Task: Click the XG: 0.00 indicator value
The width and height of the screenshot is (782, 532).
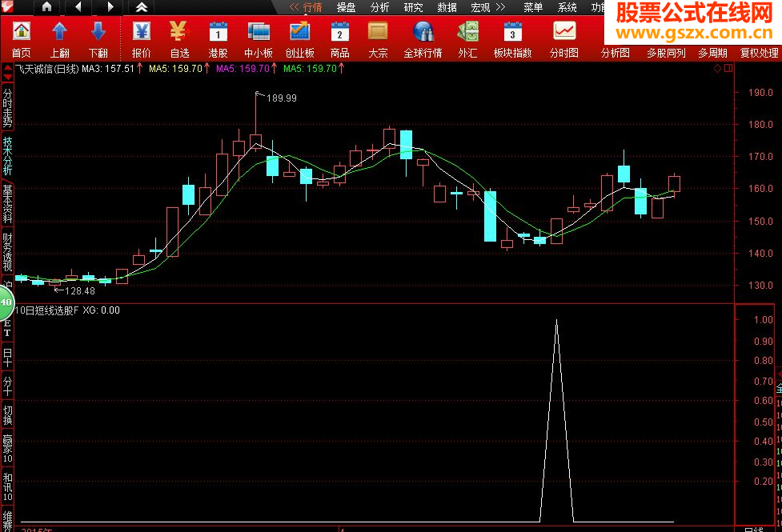Action: (x=101, y=310)
